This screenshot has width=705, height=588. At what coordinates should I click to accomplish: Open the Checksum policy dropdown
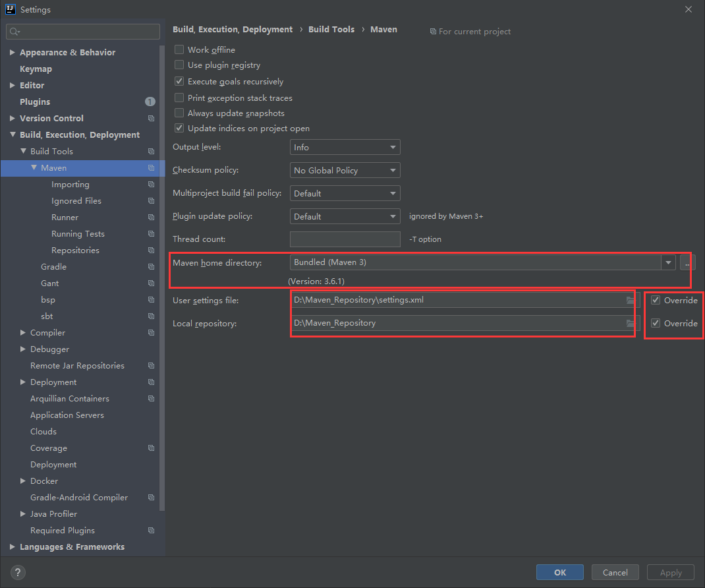point(345,170)
